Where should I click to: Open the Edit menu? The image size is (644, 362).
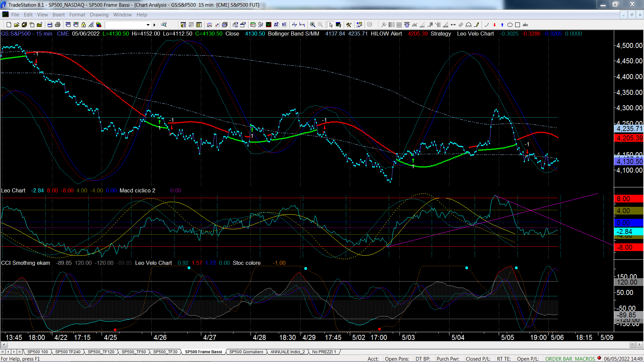[x=28, y=14]
